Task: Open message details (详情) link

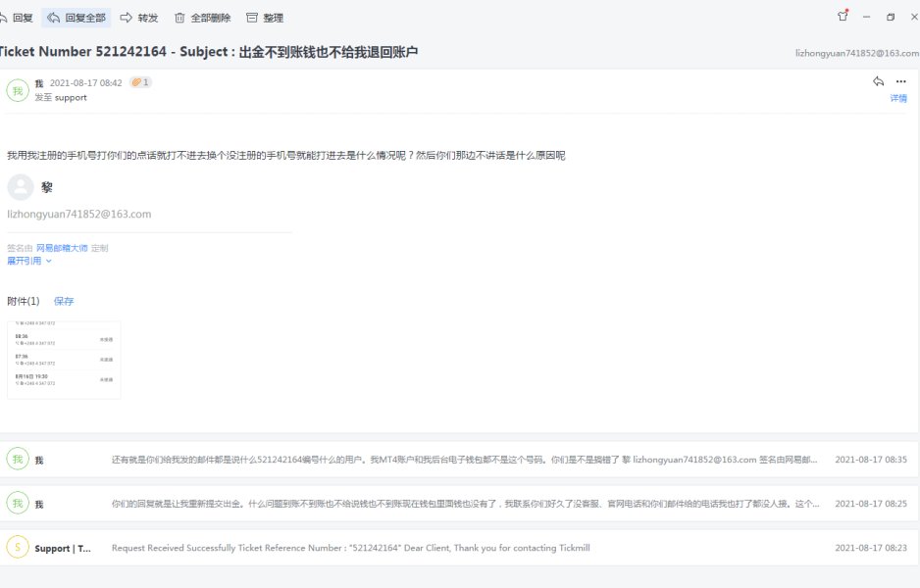Action: [898, 98]
